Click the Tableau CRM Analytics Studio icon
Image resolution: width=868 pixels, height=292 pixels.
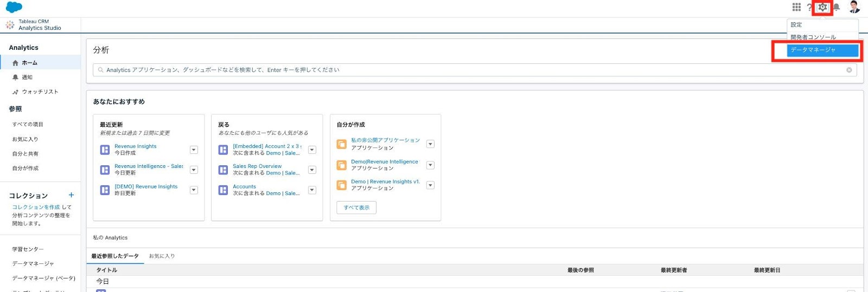[x=10, y=25]
